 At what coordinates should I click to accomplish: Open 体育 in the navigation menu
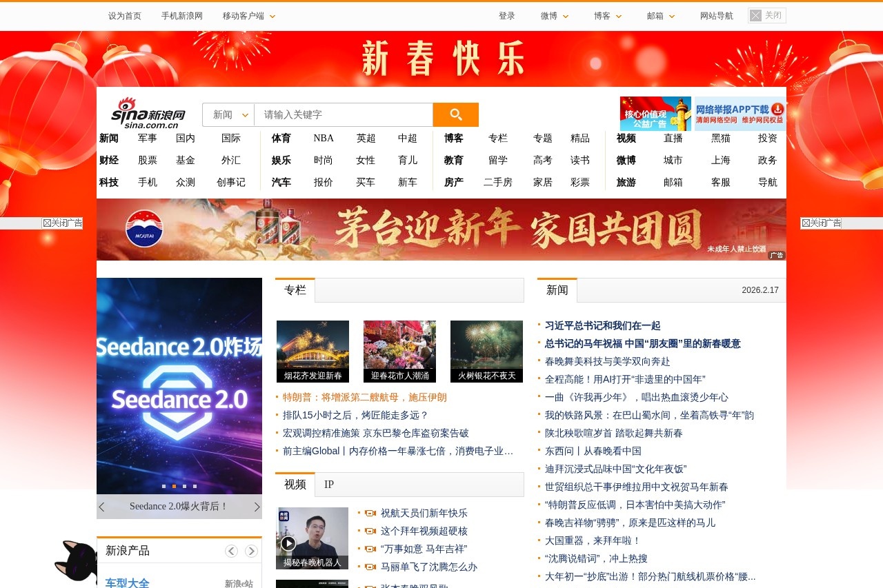point(281,138)
